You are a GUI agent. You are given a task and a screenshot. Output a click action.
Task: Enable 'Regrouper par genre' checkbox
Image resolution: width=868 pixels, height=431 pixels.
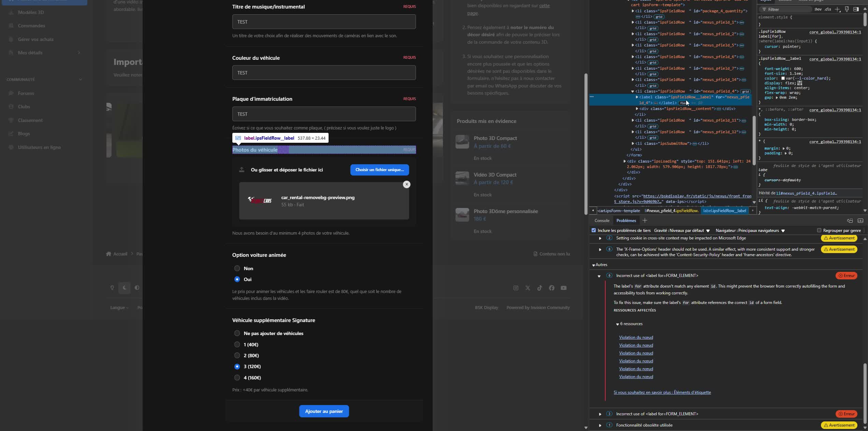click(x=819, y=230)
